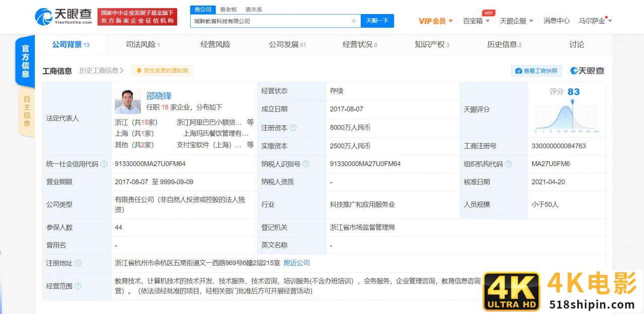Click camera icon beside 查看工商快照
The image size is (644, 314).
(518, 71)
